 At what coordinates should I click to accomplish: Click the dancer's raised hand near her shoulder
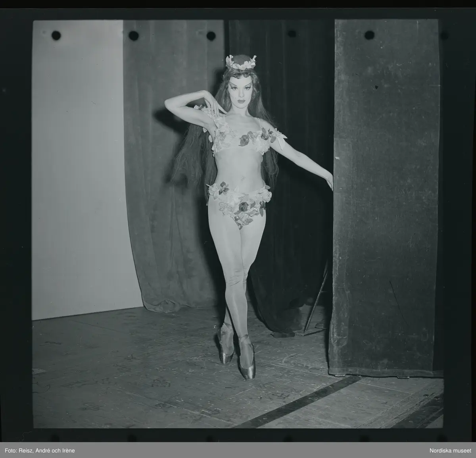[x=209, y=106]
